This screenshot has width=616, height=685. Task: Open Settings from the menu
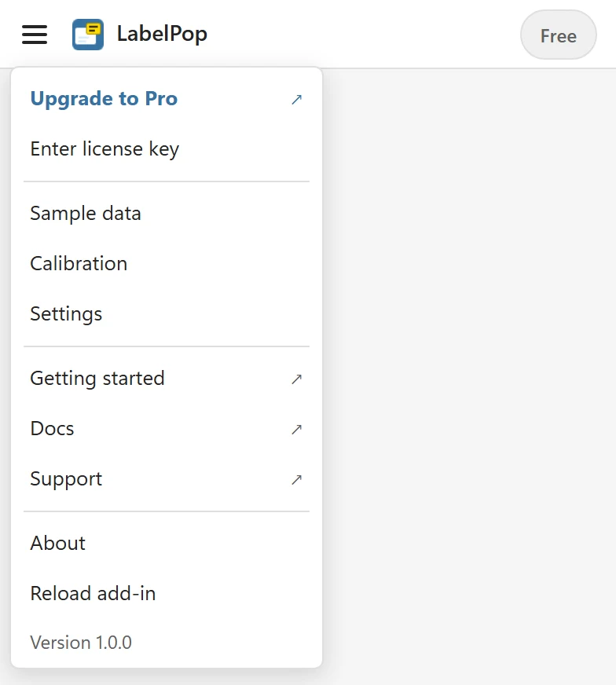point(167,314)
